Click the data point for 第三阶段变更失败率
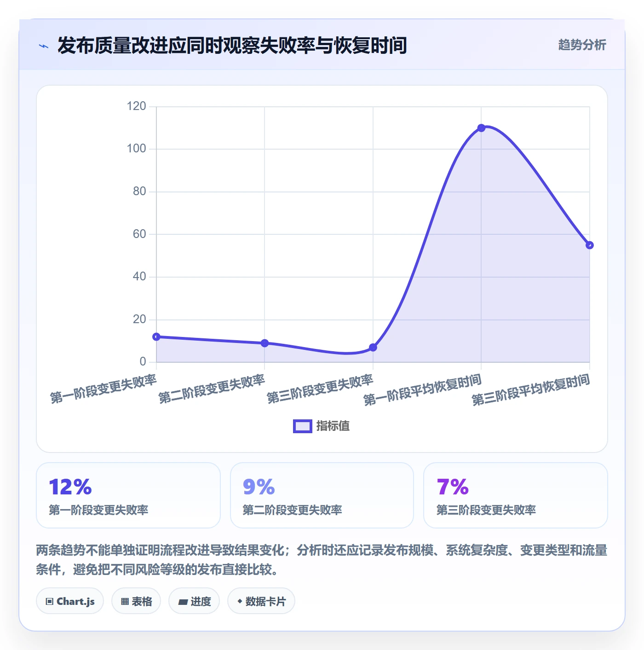644x650 pixels. [x=373, y=348]
